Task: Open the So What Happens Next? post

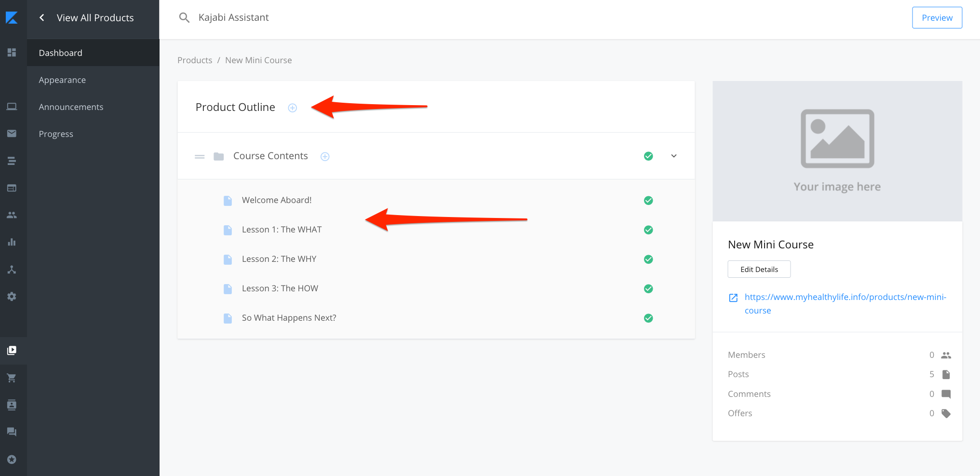Action: click(x=289, y=318)
